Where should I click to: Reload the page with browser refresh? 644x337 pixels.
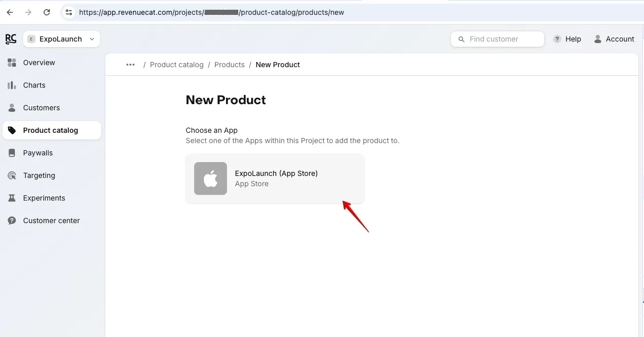click(47, 12)
